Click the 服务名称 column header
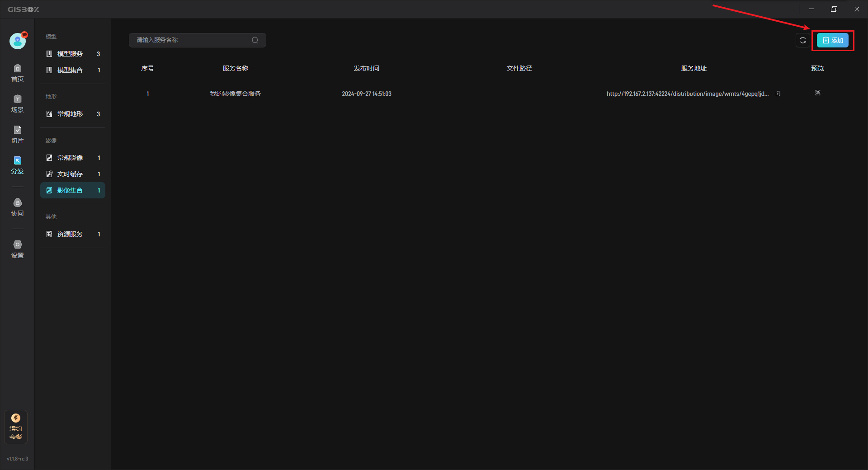Viewport: 868px width, 470px height. [236, 68]
